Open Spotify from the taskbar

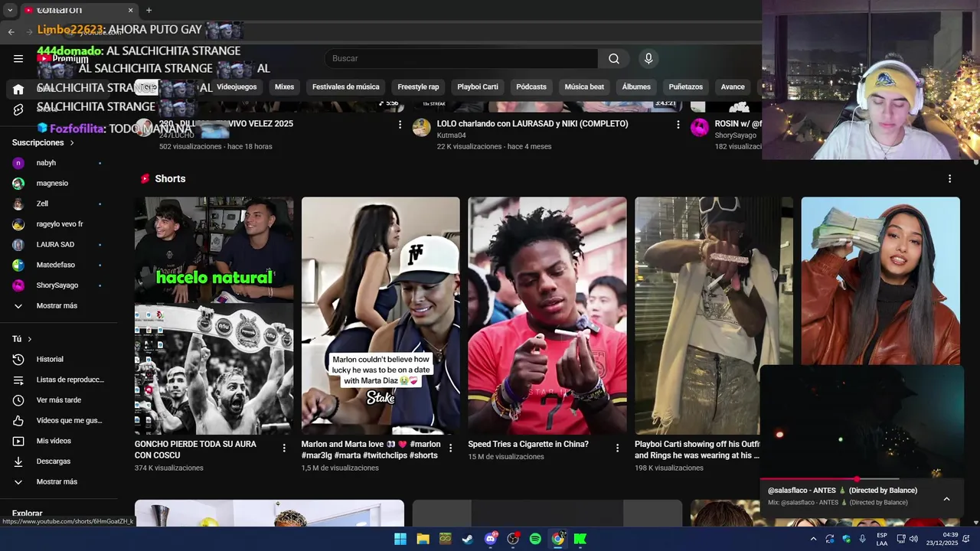point(535,539)
